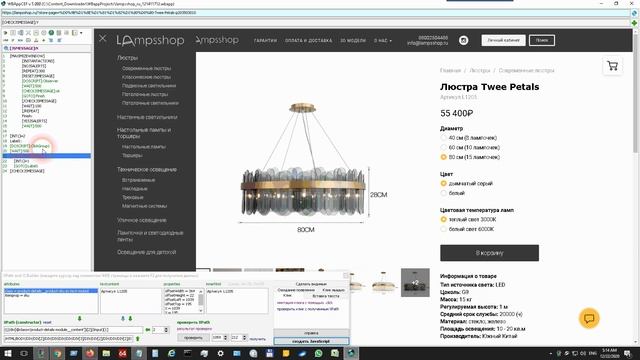Expand the О нас dropdown menu
The height and width of the screenshot is (360, 640).
(383, 40)
